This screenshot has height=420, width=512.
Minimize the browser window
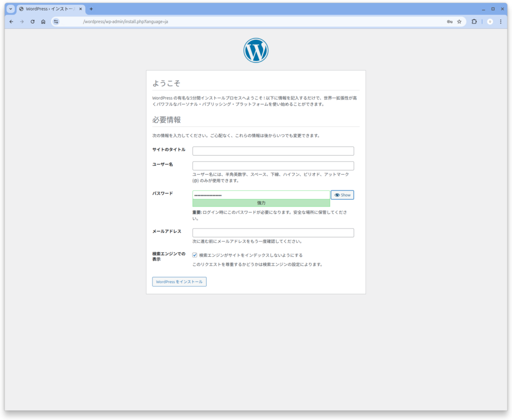pos(483,9)
